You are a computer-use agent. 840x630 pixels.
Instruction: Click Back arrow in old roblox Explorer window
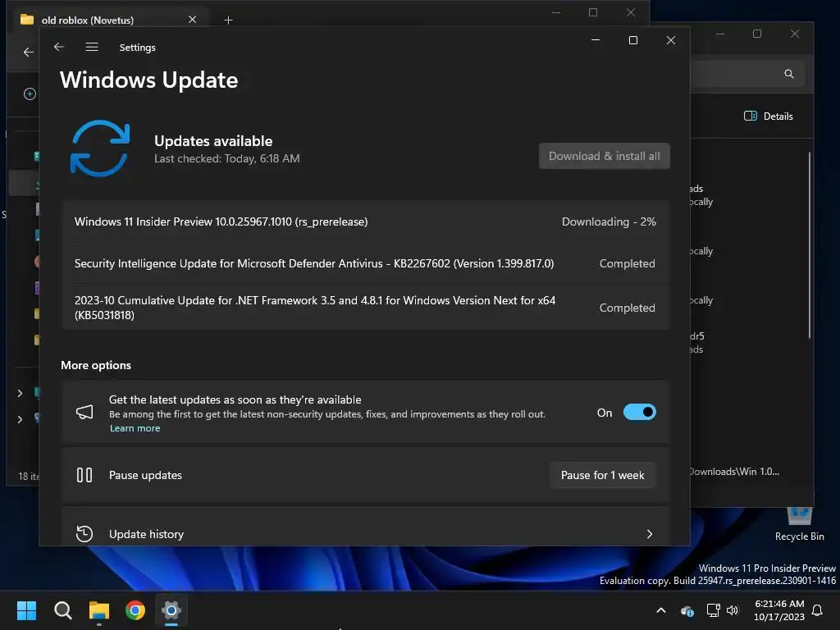29,52
